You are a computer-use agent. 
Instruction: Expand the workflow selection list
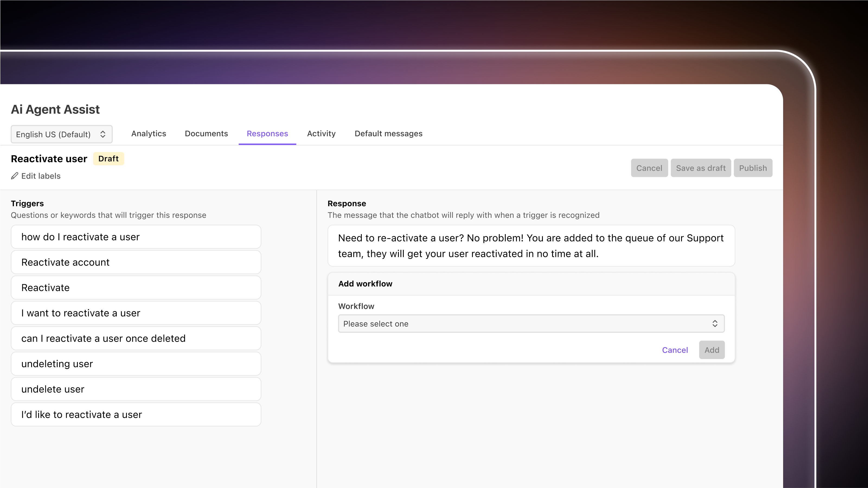(x=531, y=323)
